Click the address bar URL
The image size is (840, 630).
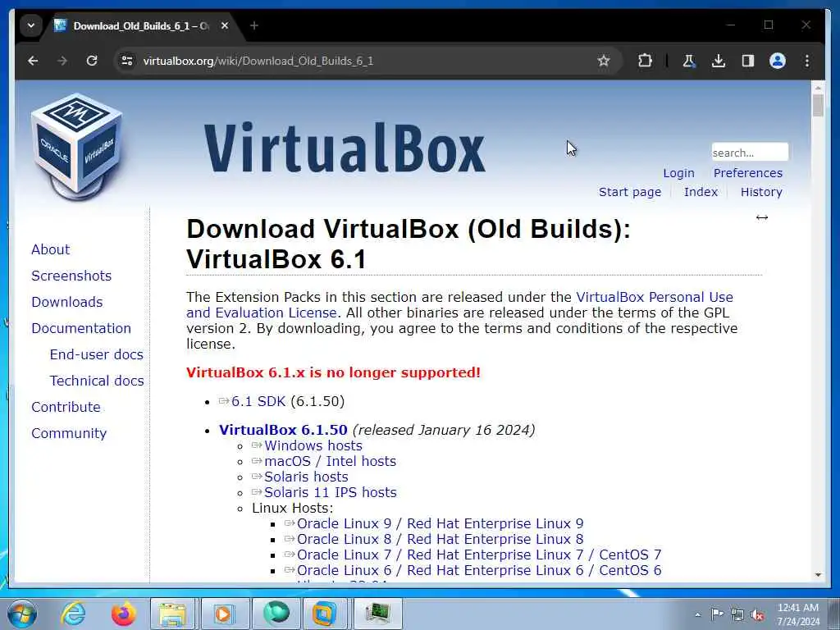point(258,61)
